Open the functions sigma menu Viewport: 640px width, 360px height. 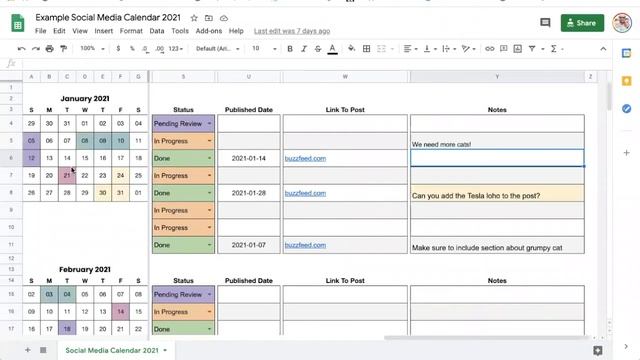pyautogui.click(x=554, y=49)
